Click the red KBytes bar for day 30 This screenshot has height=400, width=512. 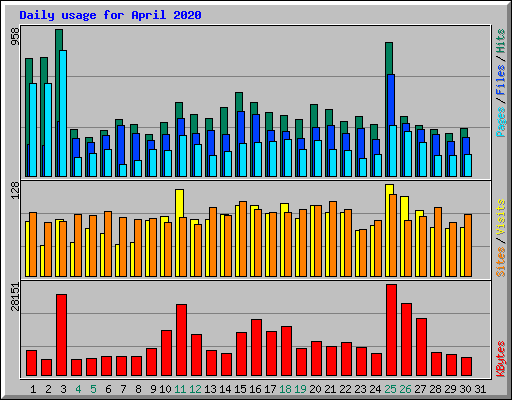[x=466, y=366]
